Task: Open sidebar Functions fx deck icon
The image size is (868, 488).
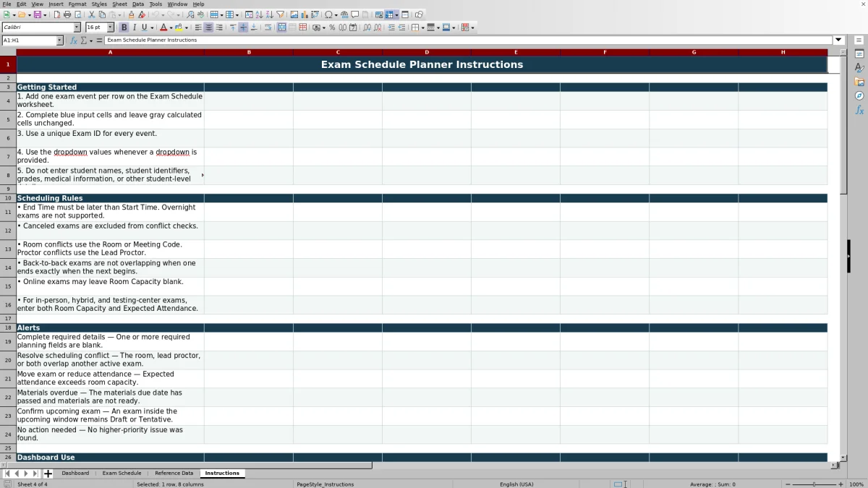Action: tap(859, 110)
